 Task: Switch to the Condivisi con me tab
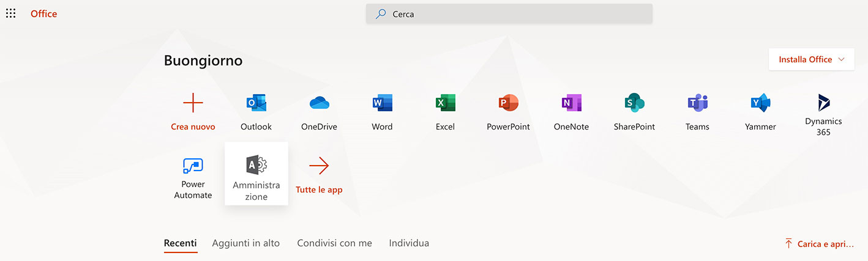(x=334, y=243)
